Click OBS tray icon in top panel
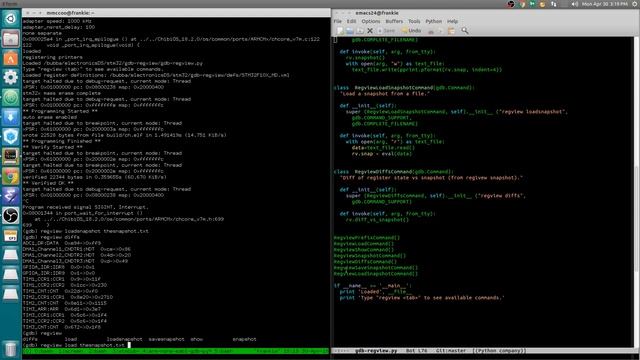 (x=511, y=4)
